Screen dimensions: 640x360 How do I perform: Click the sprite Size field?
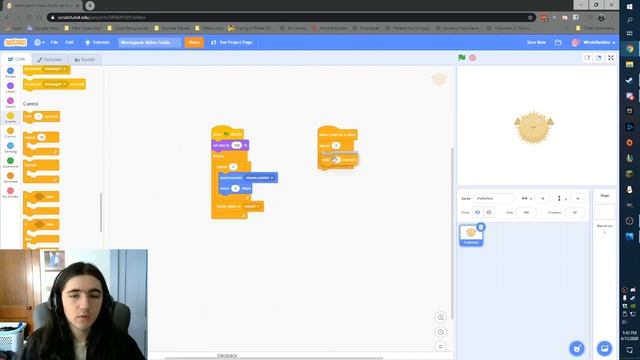(x=526, y=212)
